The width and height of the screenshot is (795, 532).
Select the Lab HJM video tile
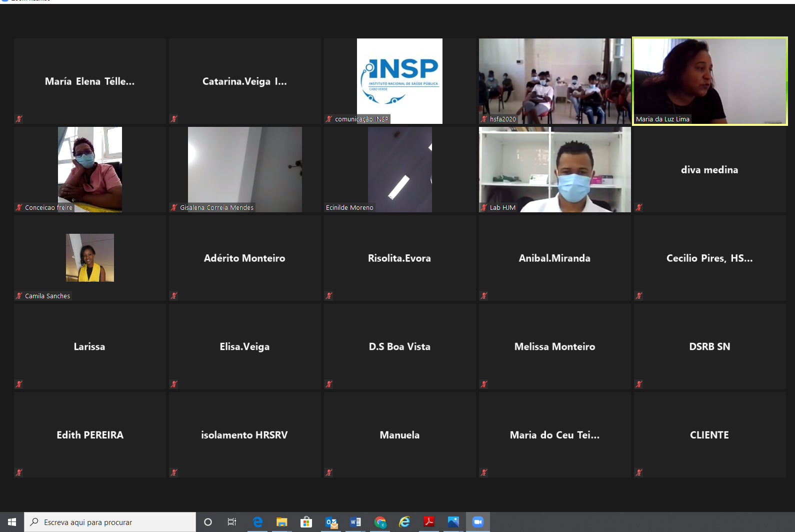[554, 169]
